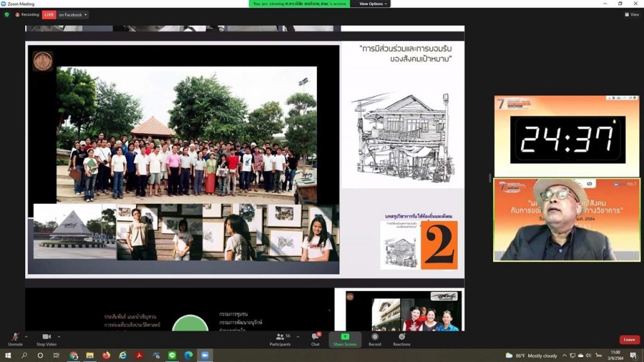
Task: Unmute the microphone in Zoom
Action: [15, 339]
